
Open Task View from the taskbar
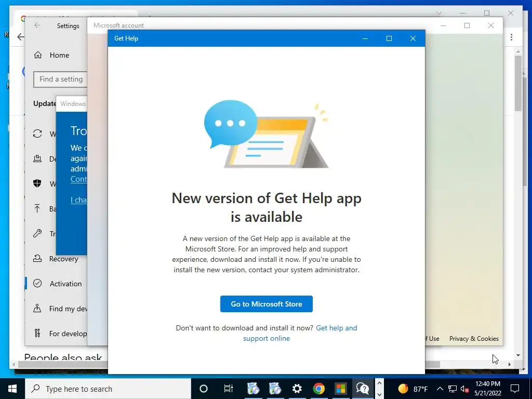pos(229,389)
